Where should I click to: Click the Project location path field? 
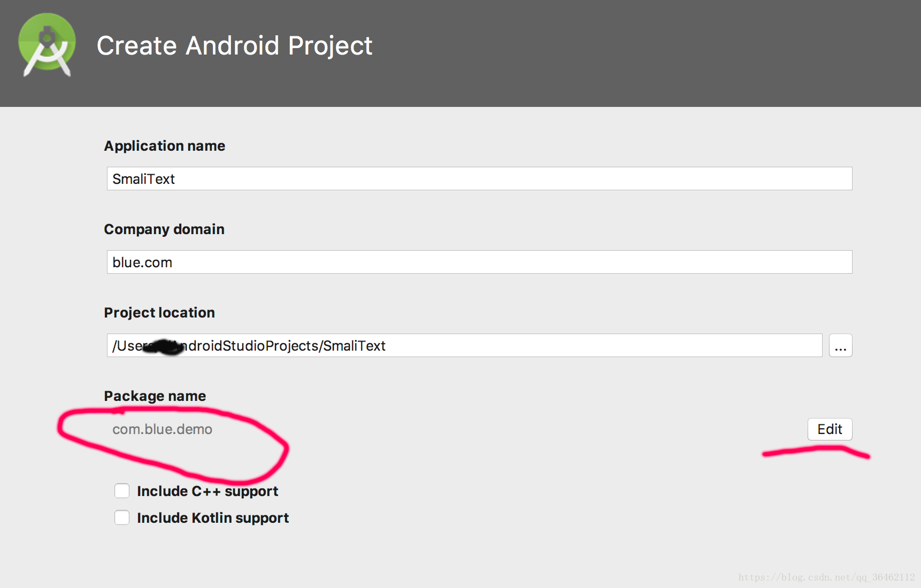pos(464,345)
